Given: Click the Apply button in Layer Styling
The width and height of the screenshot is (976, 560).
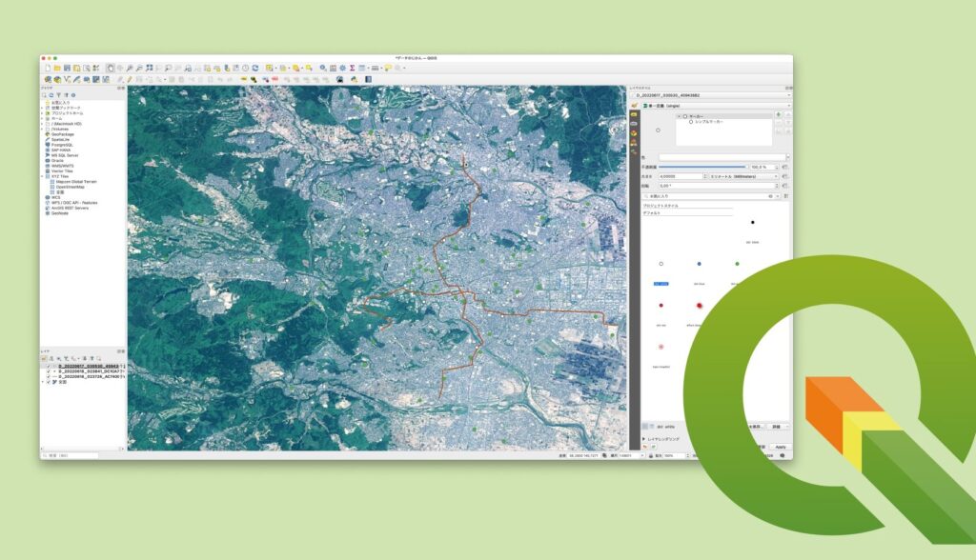Looking at the screenshot, I should tap(780, 446).
